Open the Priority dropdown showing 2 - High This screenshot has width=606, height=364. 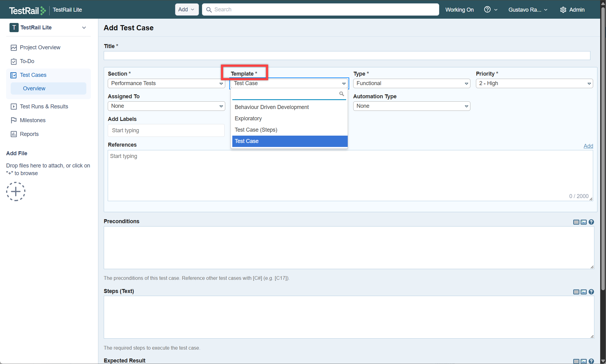[534, 83]
